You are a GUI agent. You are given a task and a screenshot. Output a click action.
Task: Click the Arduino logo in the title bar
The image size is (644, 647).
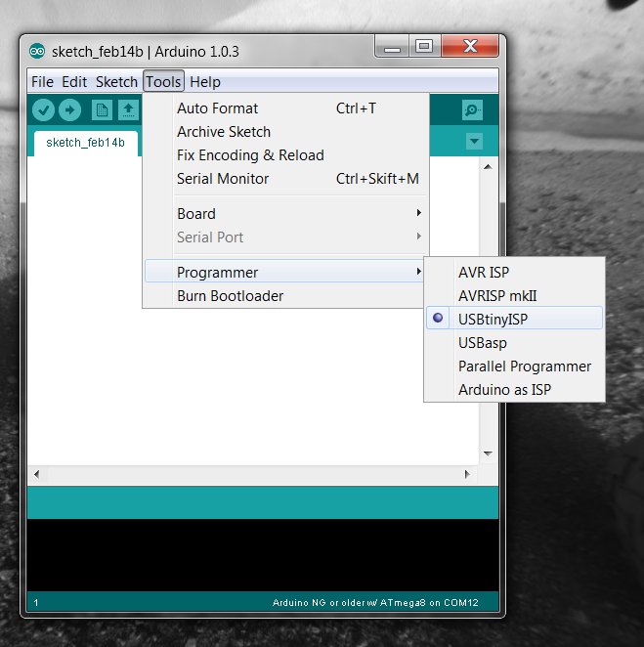point(37,51)
